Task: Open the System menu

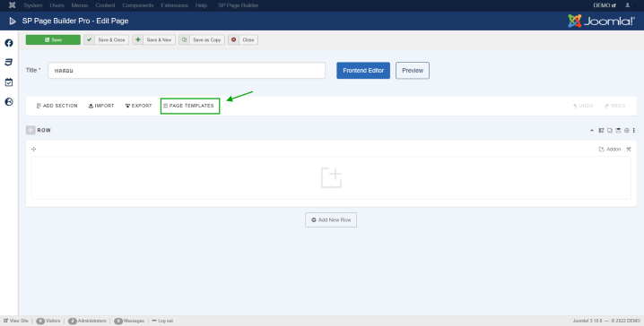Action: tap(33, 5)
